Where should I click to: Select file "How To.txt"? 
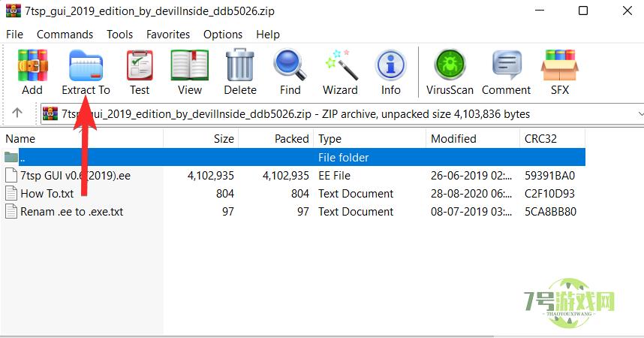(x=47, y=194)
